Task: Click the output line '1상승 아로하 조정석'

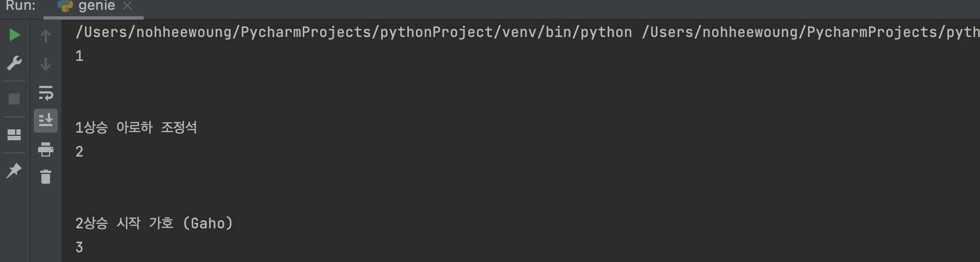Action: (136, 127)
